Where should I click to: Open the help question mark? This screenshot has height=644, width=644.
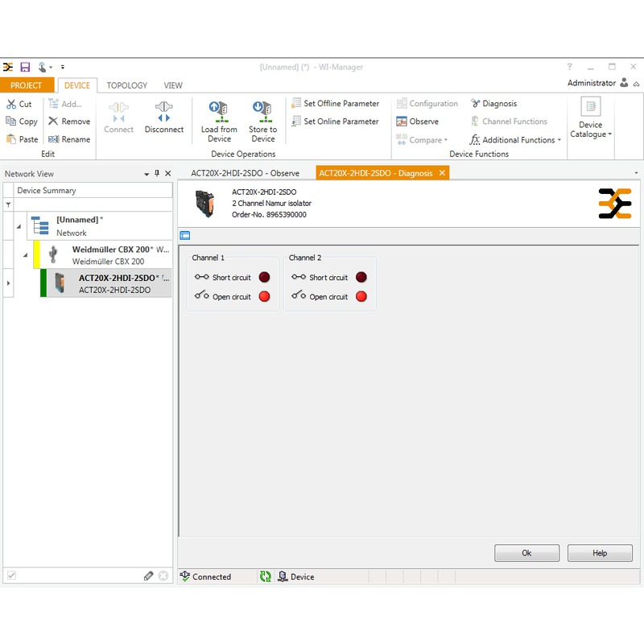point(569,67)
